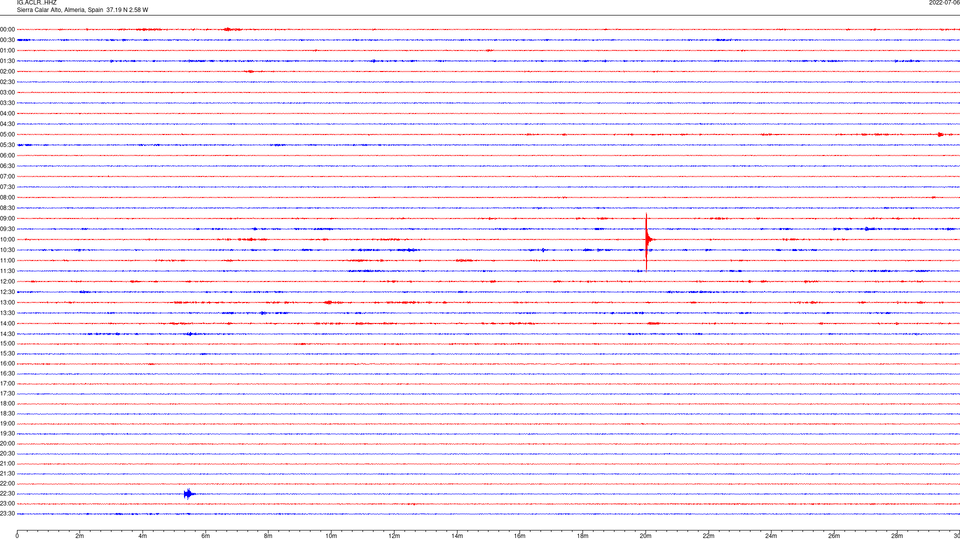The height and width of the screenshot is (540, 960).
Task: Click the 04:00 row label
Action: [7, 113]
